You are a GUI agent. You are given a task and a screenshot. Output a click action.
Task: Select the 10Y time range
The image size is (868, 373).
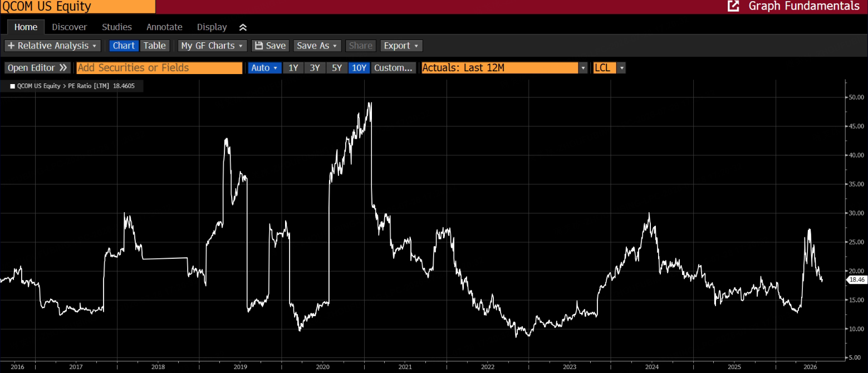click(359, 68)
